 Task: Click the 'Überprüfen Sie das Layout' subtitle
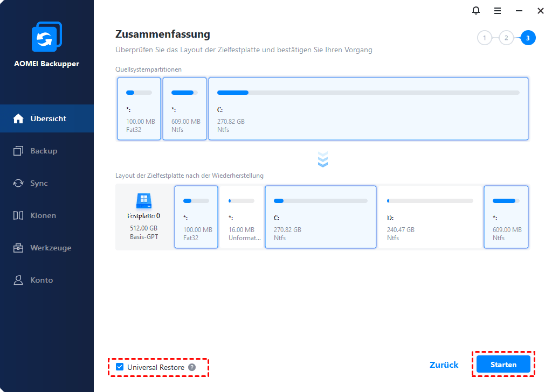pyautogui.click(x=244, y=50)
